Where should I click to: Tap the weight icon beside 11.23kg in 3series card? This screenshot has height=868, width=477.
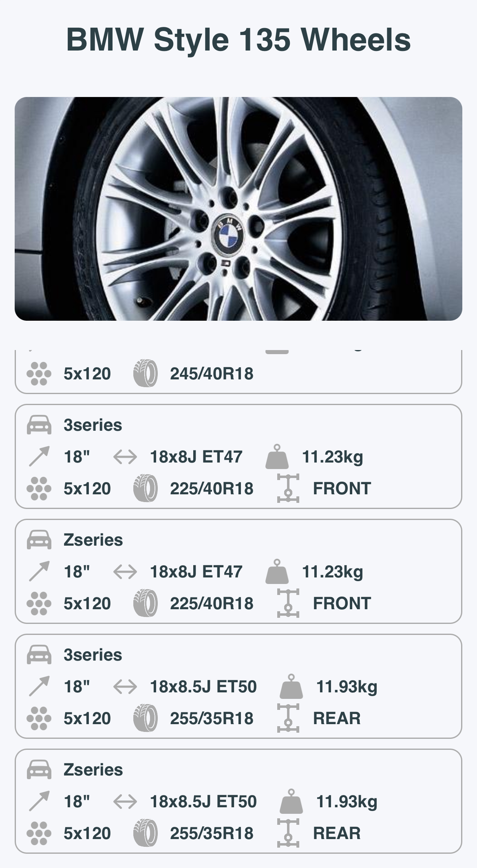(x=277, y=456)
